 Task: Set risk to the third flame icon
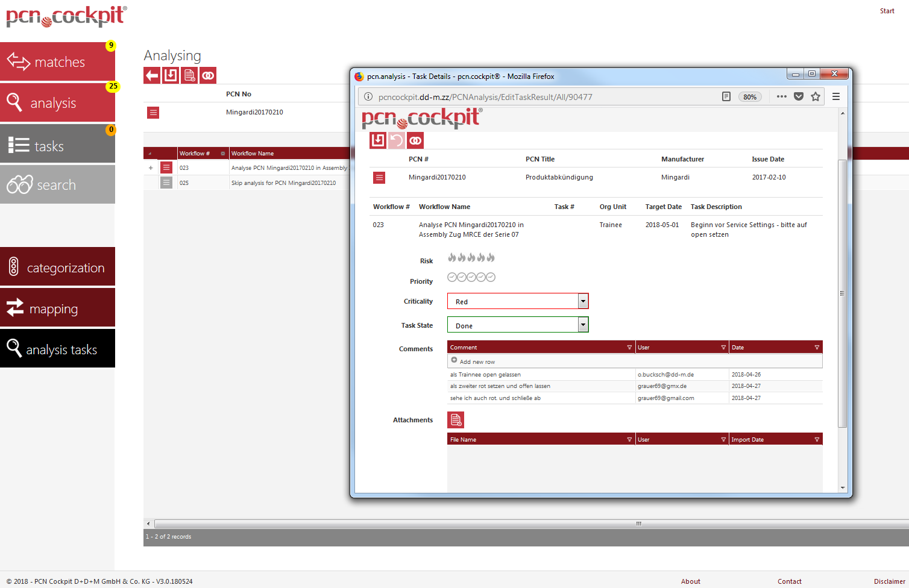pyautogui.click(x=471, y=258)
